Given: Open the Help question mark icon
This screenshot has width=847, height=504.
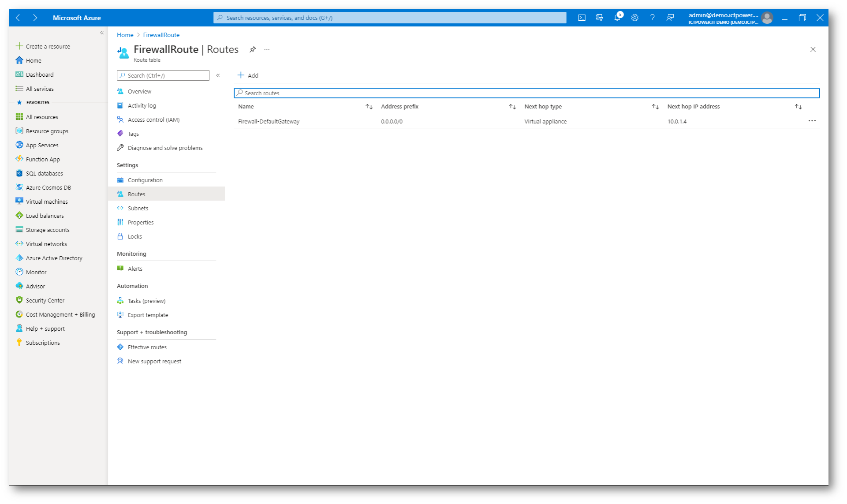Looking at the screenshot, I should click(652, 18).
